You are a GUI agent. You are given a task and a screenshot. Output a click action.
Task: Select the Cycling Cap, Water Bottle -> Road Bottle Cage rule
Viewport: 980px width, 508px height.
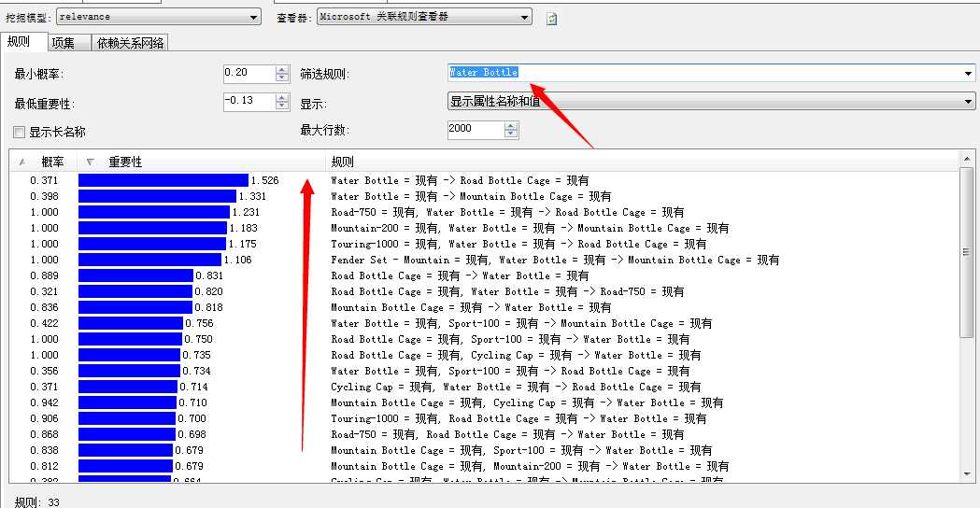coord(484,387)
